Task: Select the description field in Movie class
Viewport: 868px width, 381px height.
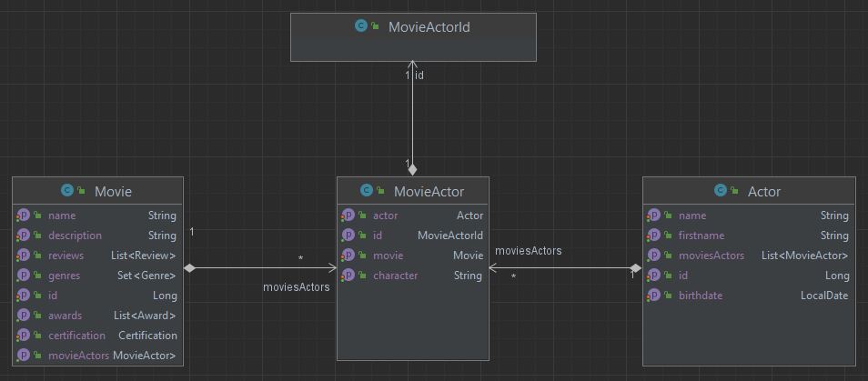Action: [x=75, y=236]
